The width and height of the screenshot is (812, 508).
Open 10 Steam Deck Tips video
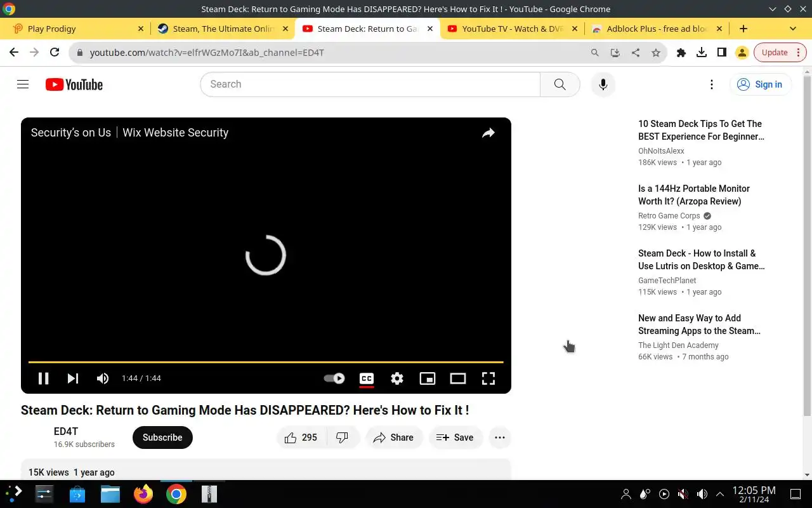click(x=701, y=130)
